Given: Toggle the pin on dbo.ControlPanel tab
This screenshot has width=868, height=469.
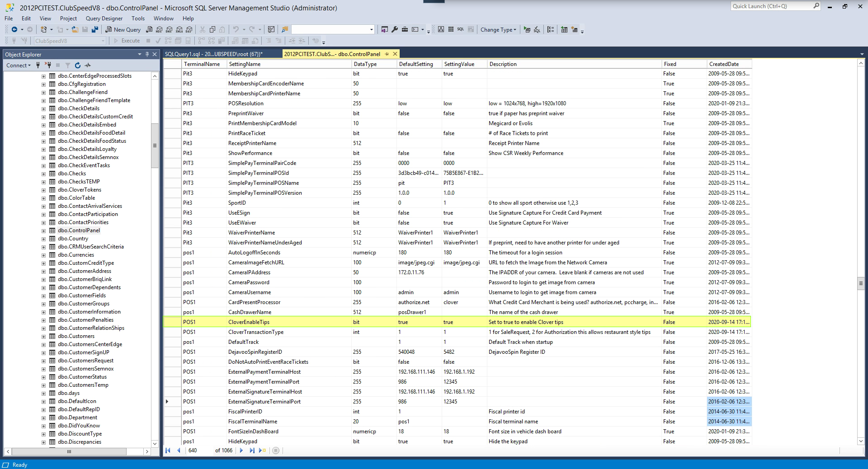Looking at the screenshot, I should coord(387,54).
